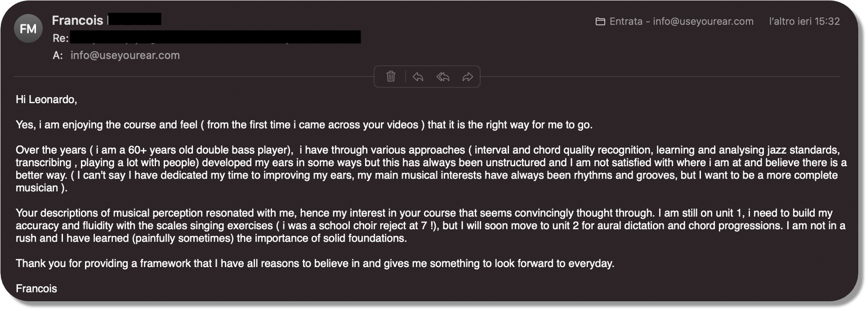
Task: Click the timestamp l'altro ieri 15:32
Action: pos(804,21)
